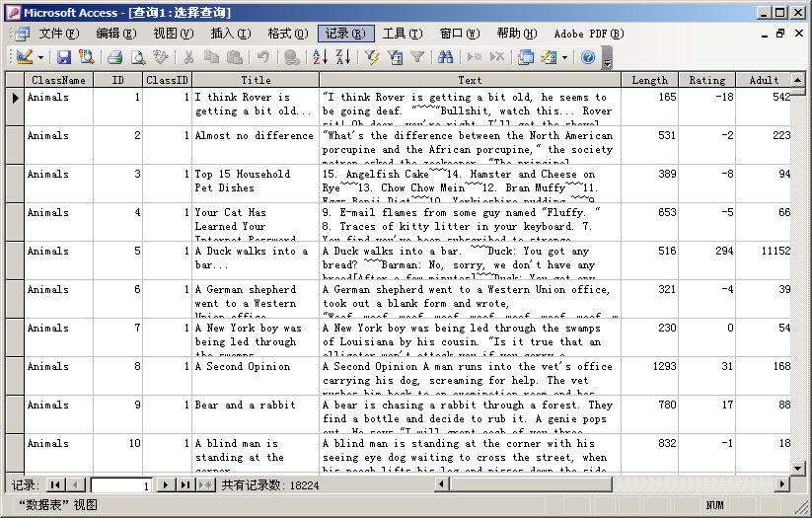This screenshot has height=518, width=812.
Task: Click the Paste clipboard icon
Action: 235,57
